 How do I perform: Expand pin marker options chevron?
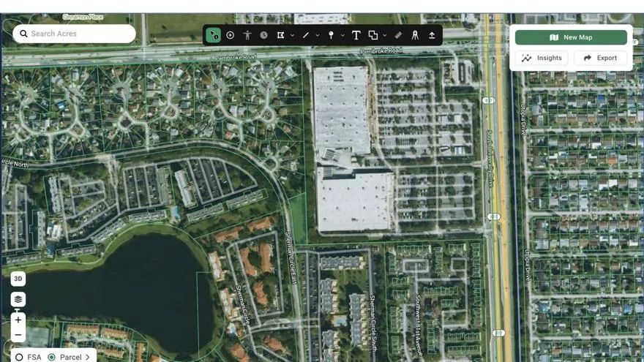(x=342, y=36)
